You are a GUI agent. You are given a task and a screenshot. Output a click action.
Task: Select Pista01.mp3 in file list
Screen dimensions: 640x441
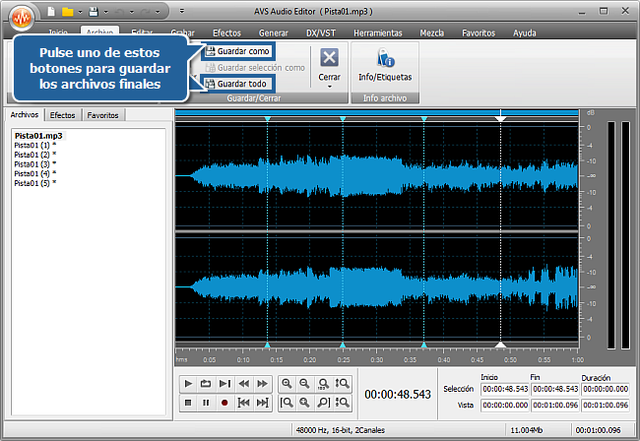[x=38, y=136]
